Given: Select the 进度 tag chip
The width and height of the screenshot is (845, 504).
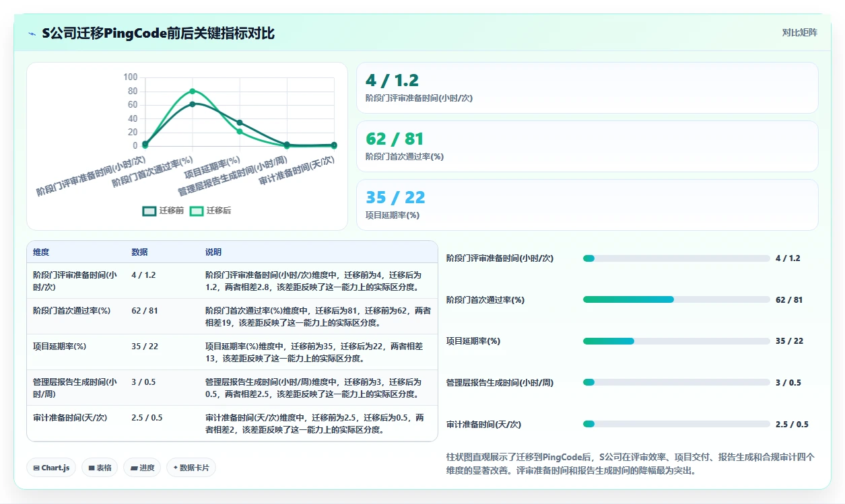Looking at the screenshot, I should 142,468.
